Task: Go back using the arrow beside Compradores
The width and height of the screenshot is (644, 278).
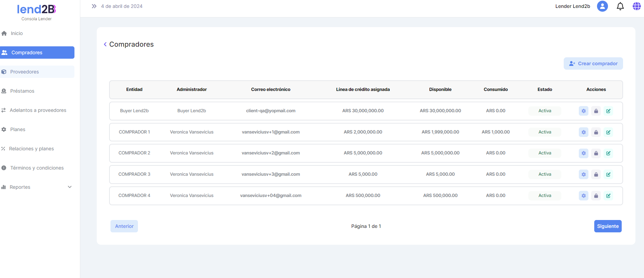Action: click(105, 44)
